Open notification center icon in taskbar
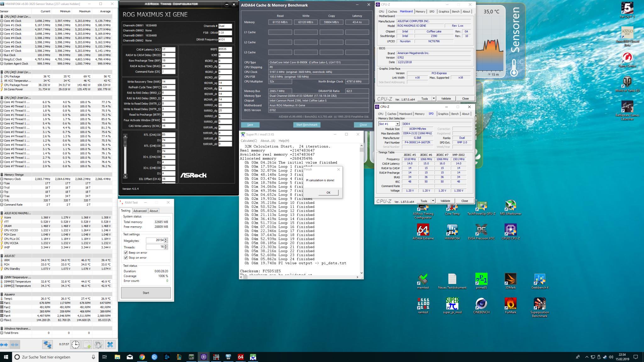Viewport: 644px width, 362px height. point(636,357)
